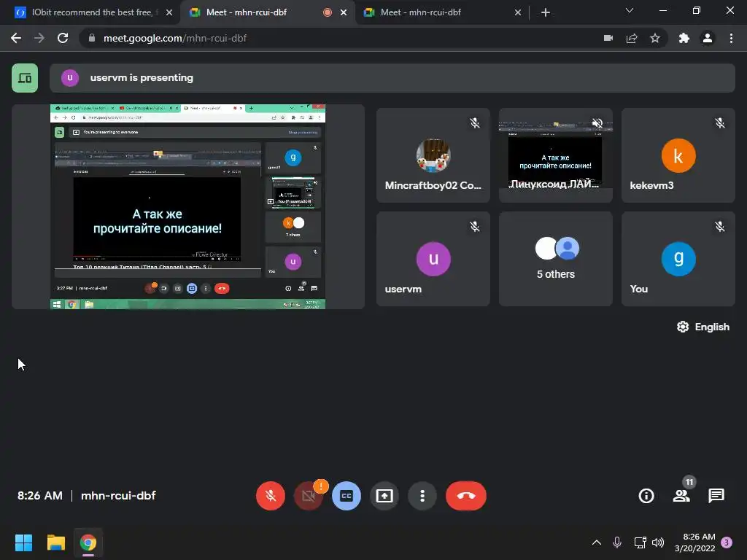747x560 pixels.
Task: Click the camera permission icon in address bar
Action: 608,38
